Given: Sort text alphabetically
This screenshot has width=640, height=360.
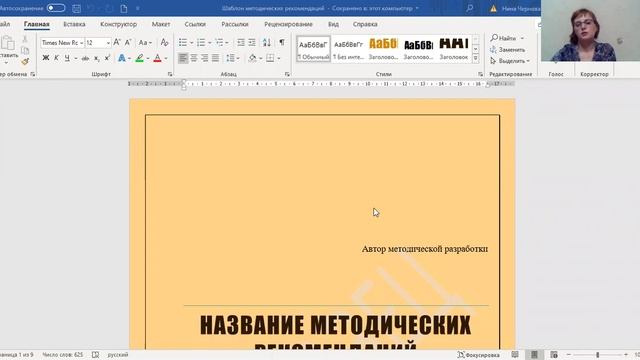Looking at the screenshot, I should point(267,42).
